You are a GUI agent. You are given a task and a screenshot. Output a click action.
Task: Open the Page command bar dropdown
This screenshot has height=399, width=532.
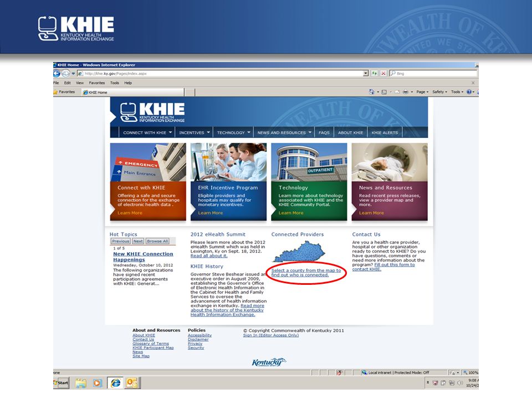[422, 92]
